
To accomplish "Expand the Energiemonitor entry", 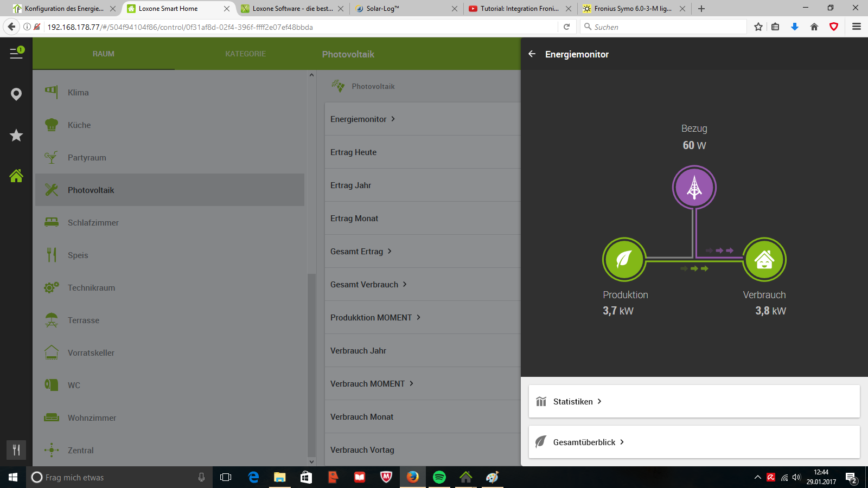I will pyautogui.click(x=423, y=119).
